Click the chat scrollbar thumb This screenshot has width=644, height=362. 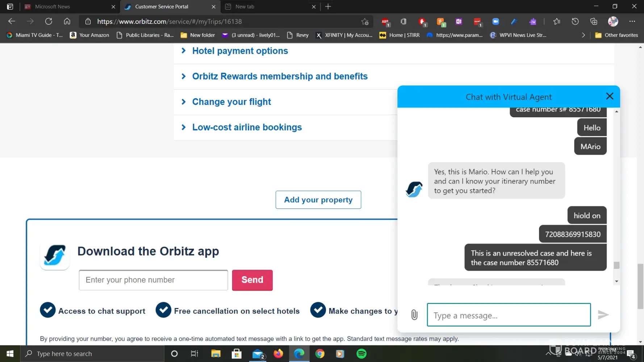pos(616,265)
